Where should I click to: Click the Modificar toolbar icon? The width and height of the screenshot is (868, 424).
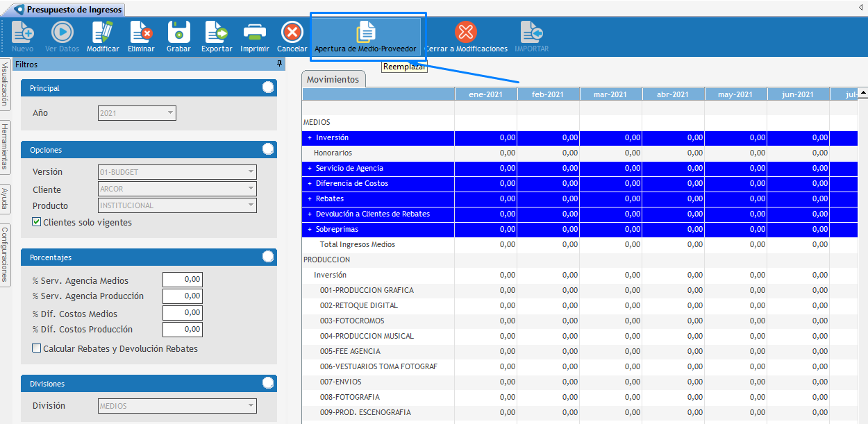click(103, 33)
